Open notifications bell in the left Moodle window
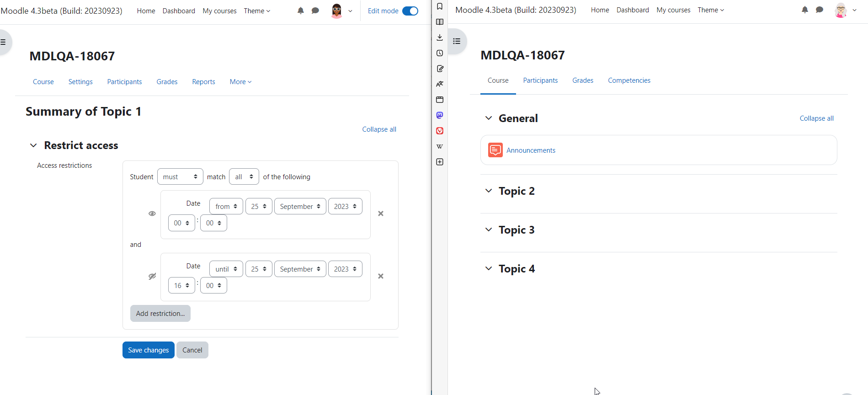This screenshot has height=395, width=868. [x=300, y=11]
